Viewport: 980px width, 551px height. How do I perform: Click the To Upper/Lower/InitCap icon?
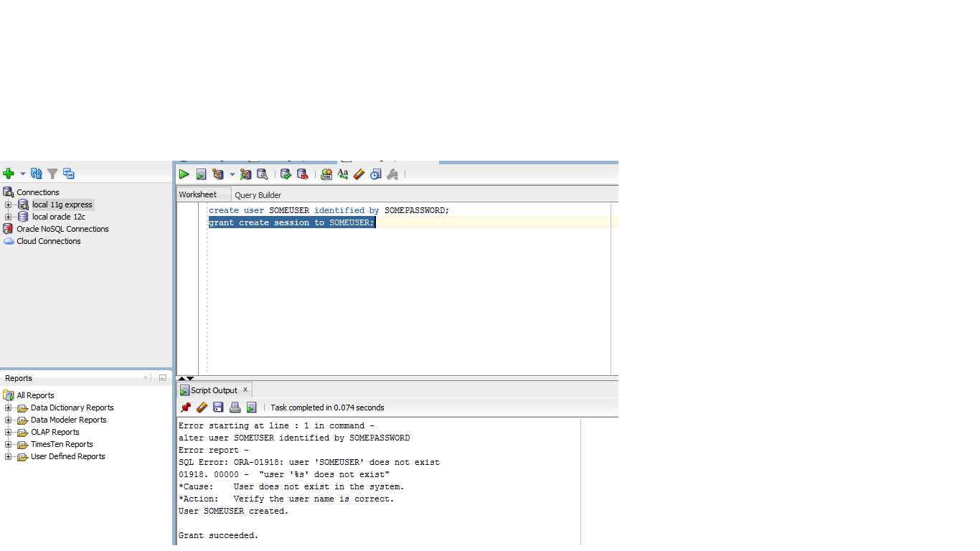coord(343,174)
